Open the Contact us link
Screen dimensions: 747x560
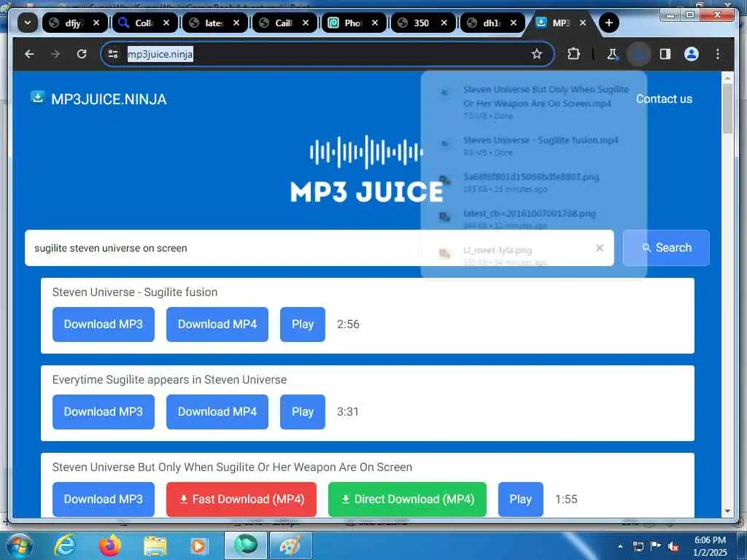point(664,98)
